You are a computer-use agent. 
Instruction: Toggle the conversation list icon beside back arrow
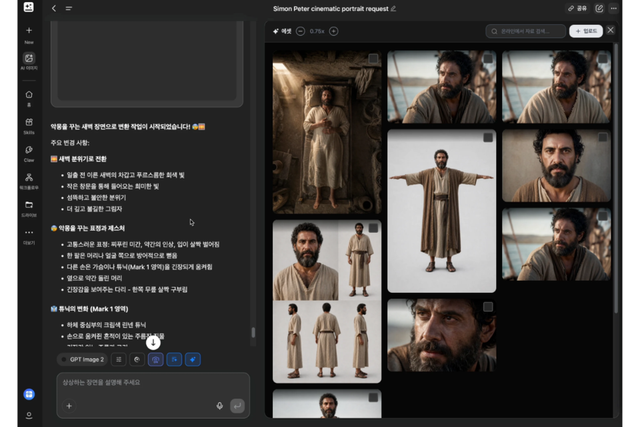(69, 8)
